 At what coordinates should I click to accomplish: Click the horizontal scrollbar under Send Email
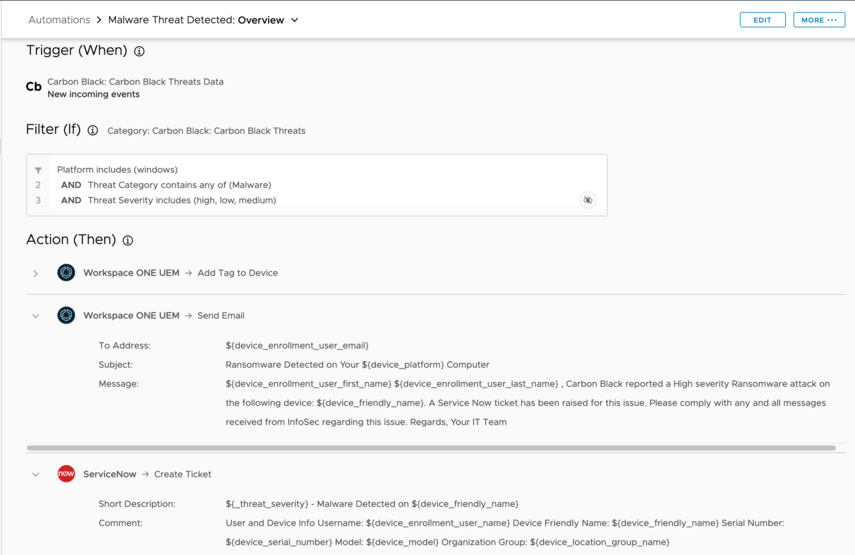(x=430, y=448)
